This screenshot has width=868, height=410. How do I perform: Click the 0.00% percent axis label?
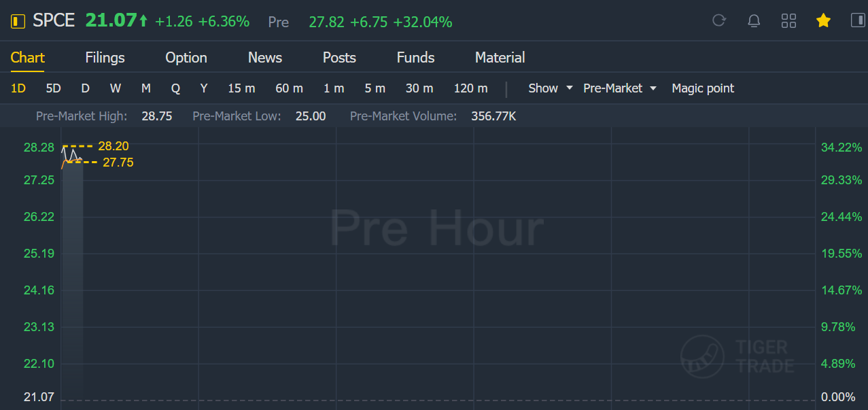tap(839, 397)
